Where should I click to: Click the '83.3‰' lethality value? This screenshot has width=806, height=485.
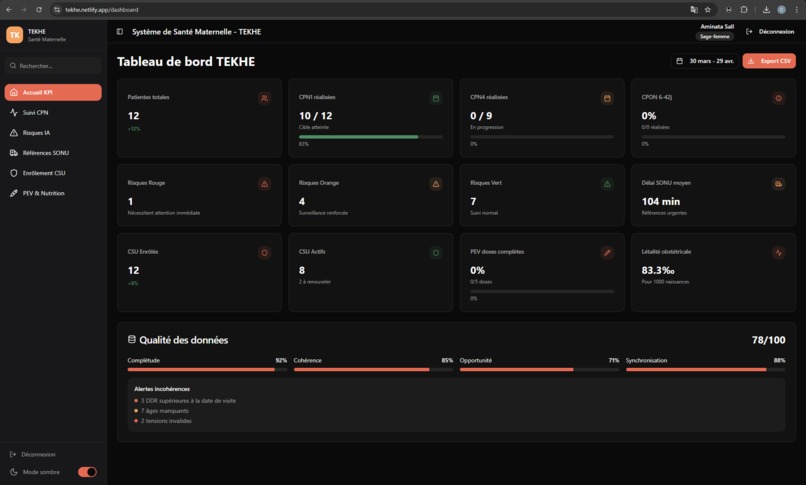[x=658, y=270]
